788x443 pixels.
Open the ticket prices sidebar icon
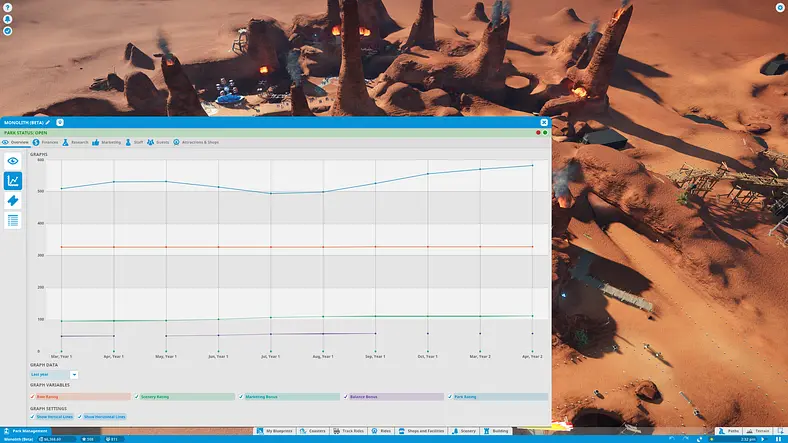[x=13, y=200]
